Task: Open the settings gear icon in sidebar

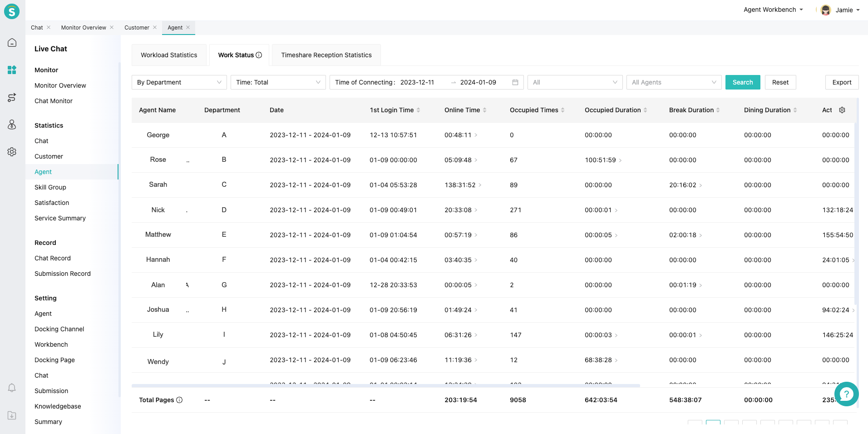Action: [12, 152]
